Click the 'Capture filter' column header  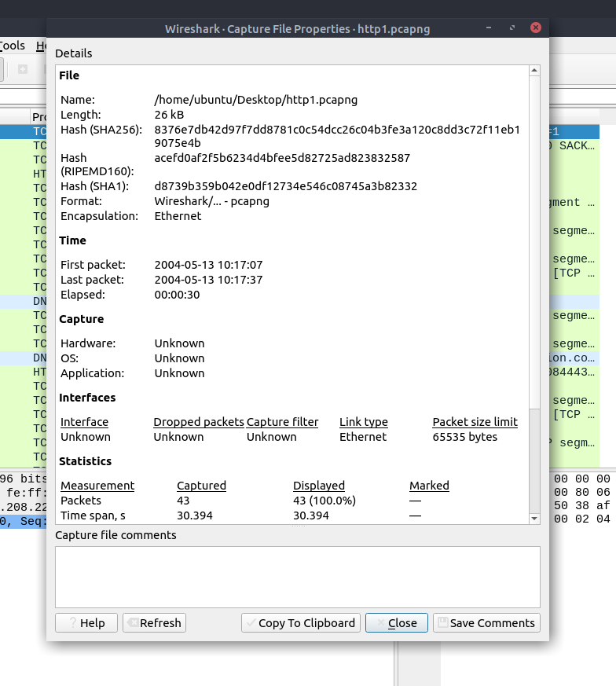(282, 422)
